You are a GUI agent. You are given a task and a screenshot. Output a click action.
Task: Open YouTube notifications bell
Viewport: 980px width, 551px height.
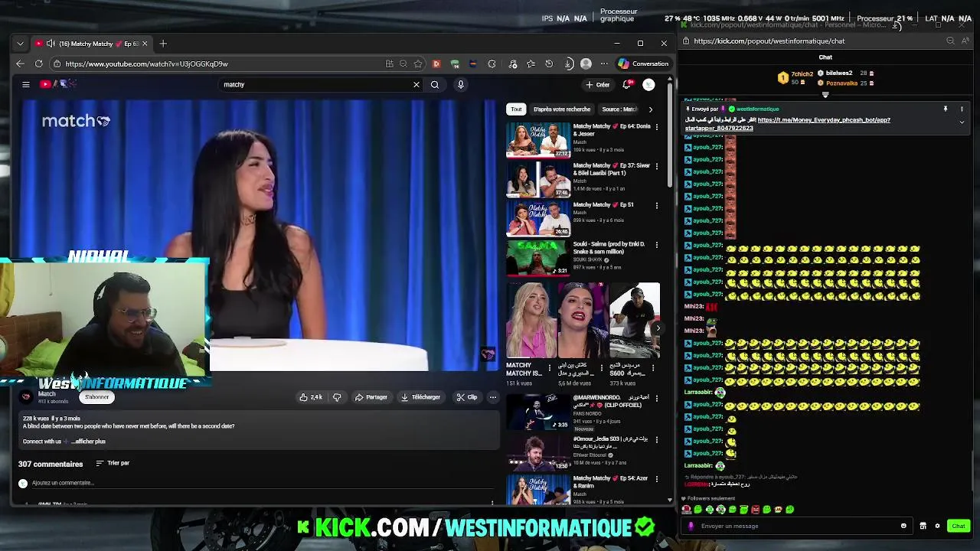tap(627, 84)
